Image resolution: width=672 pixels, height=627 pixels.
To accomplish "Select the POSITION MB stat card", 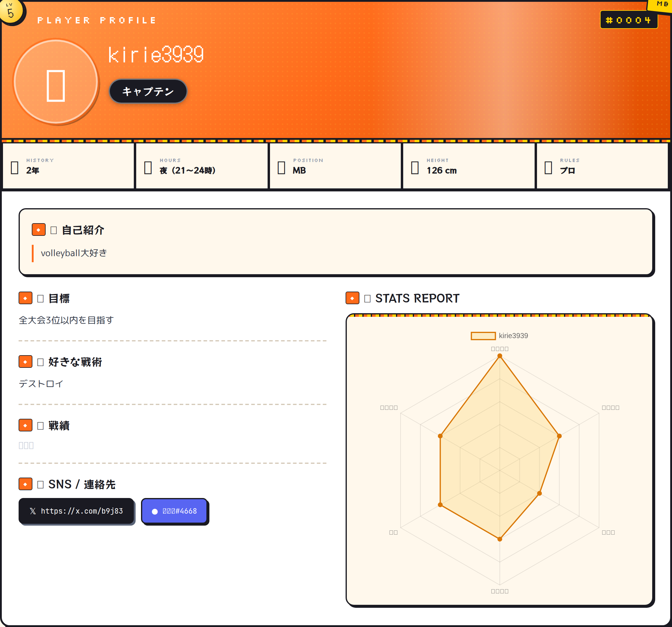I will click(x=335, y=166).
